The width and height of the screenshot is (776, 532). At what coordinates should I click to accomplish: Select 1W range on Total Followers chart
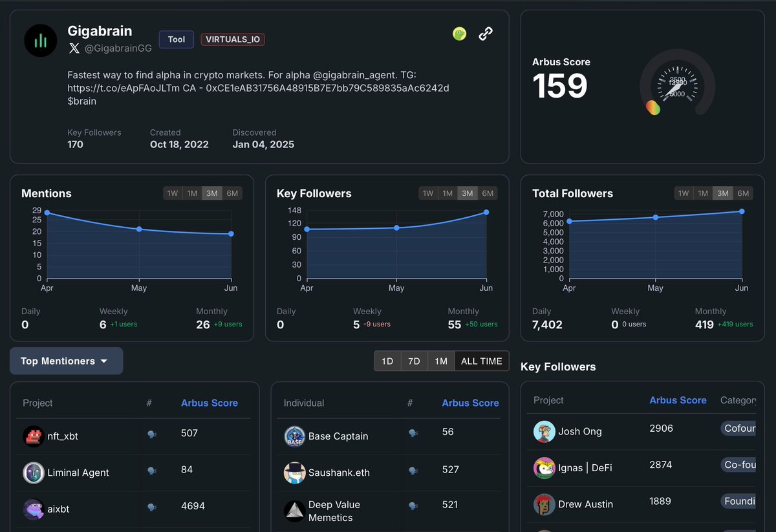pos(684,193)
